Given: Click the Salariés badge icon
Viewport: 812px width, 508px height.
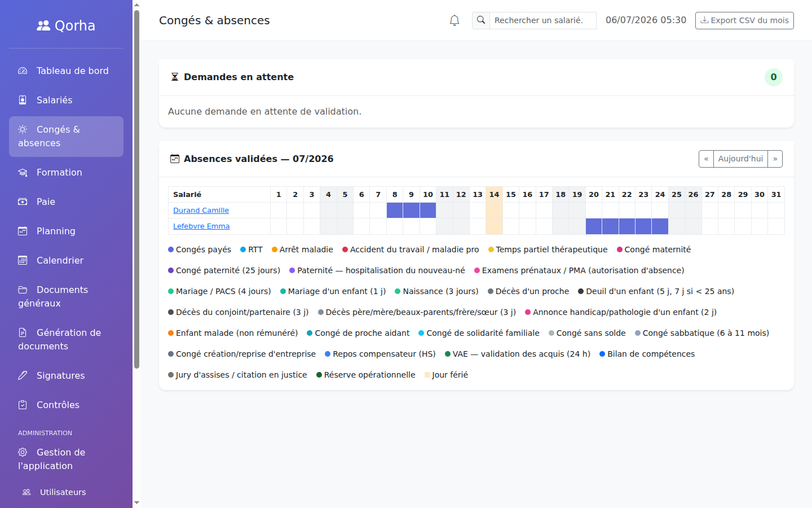Looking at the screenshot, I should (23, 100).
